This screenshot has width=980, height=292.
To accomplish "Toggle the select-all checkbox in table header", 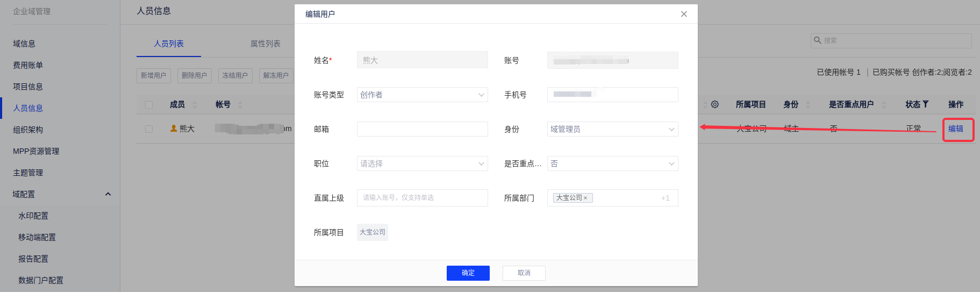I will (x=149, y=105).
